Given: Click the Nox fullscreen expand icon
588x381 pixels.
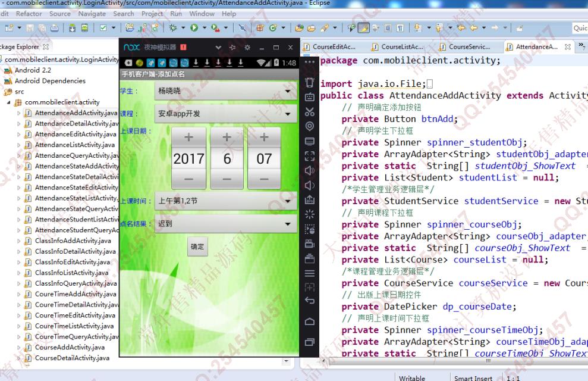Looking at the screenshot, I should pyautogui.click(x=309, y=156).
